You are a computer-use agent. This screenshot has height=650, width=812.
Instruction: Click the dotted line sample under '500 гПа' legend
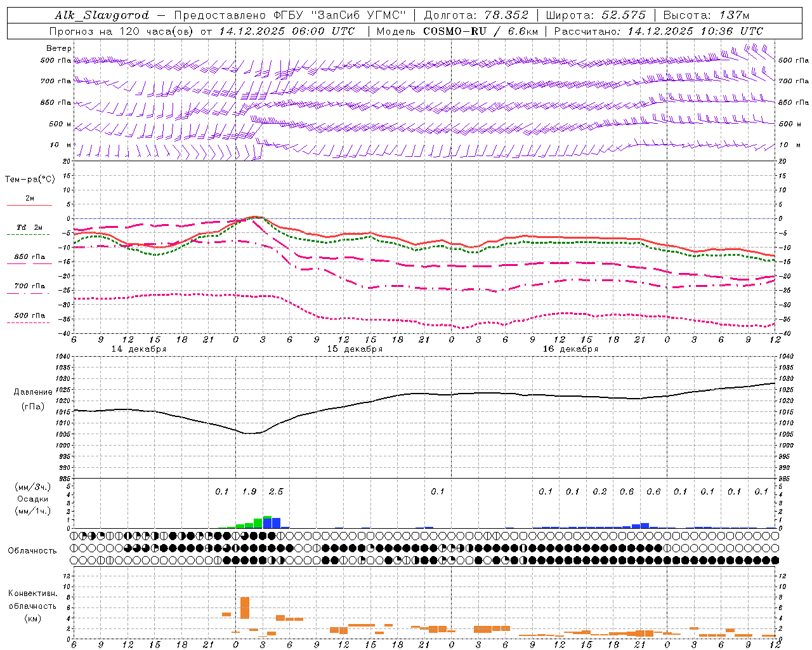[28, 323]
